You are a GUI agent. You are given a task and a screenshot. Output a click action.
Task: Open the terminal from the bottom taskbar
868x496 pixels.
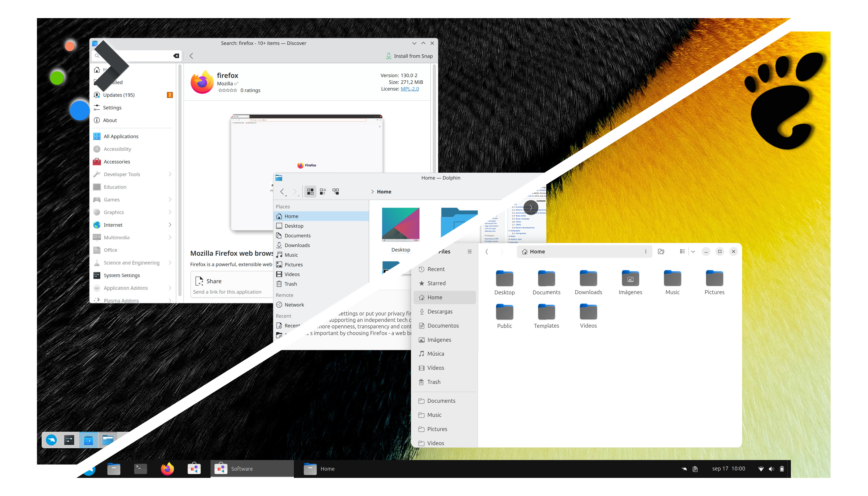coord(140,469)
